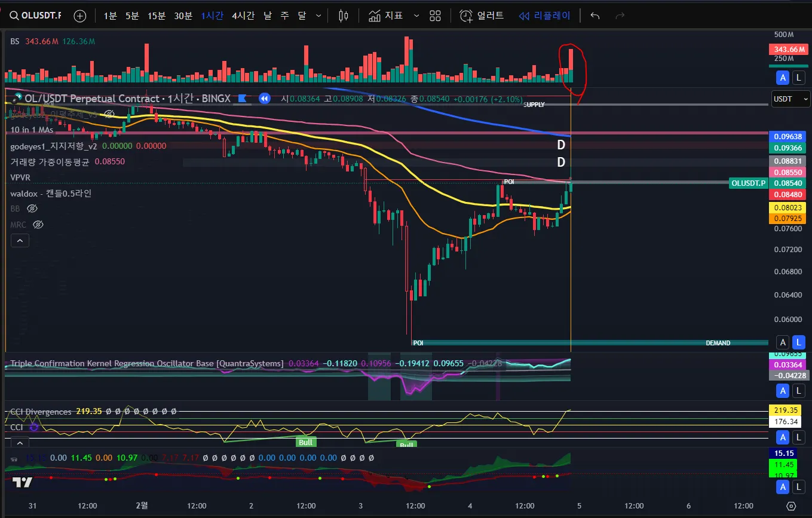The image size is (812, 518).
Task: Open symbol search for OLUSDT.P
Action: click(x=34, y=16)
